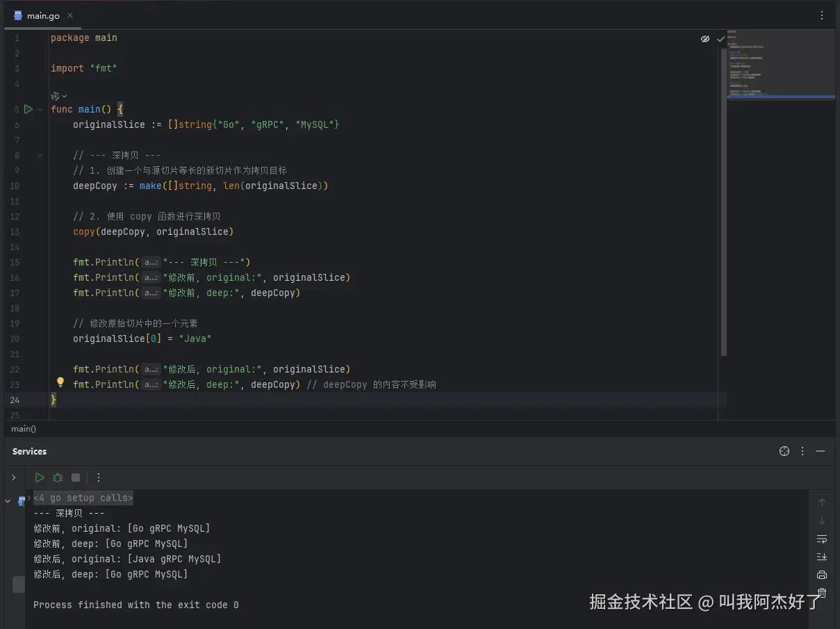This screenshot has height=629, width=840.
Task: Open green checkmark inspections widget
Action: [x=720, y=39]
